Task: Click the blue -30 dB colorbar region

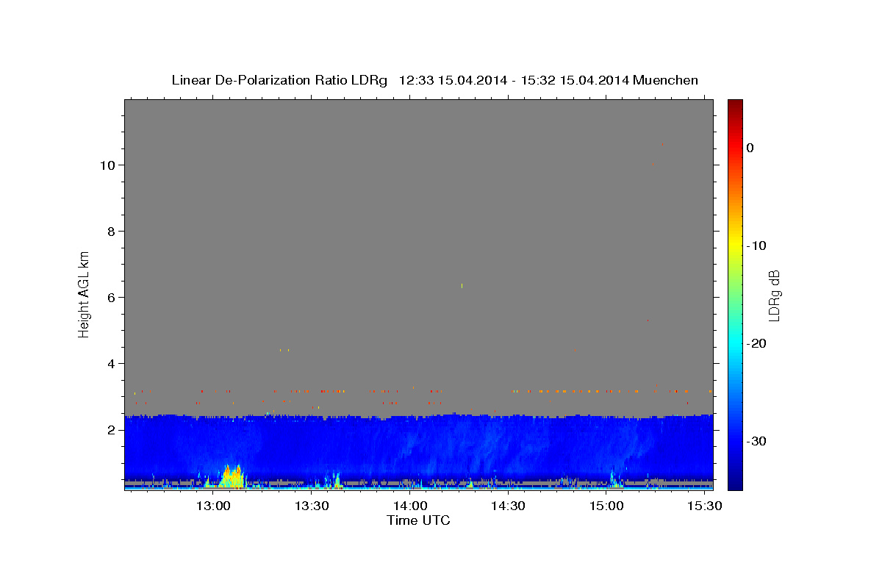Action: (x=735, y=441)
